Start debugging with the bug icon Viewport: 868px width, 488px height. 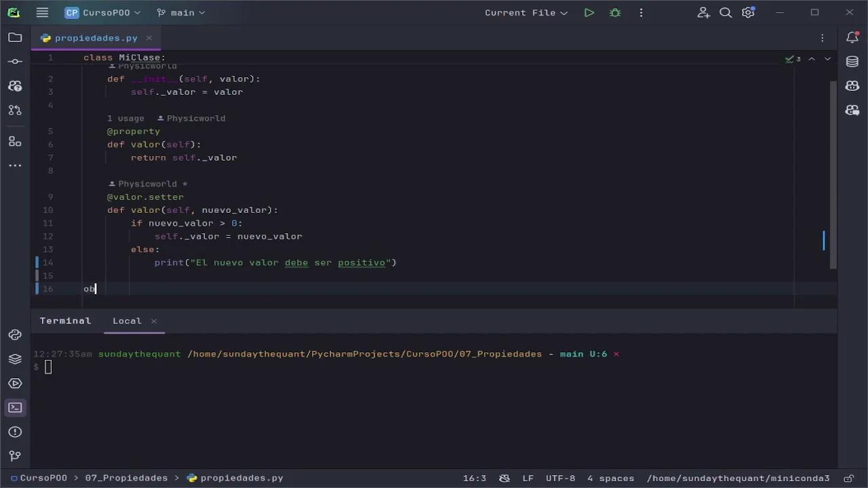point(614,12)
